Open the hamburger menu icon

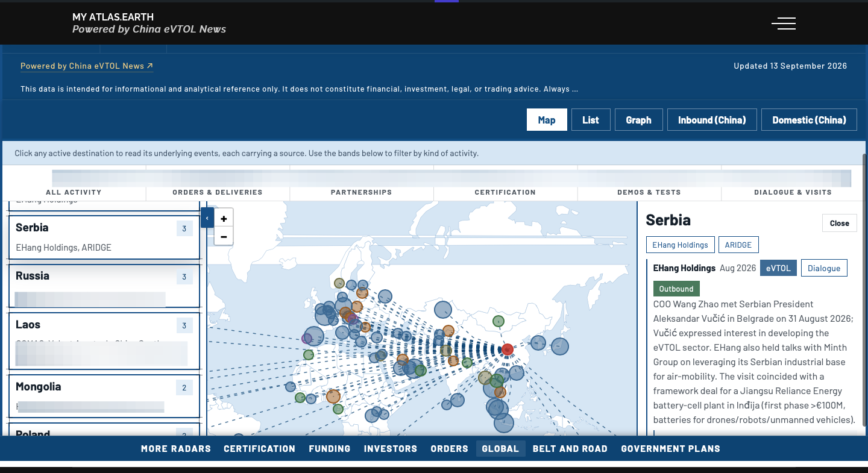(784, 23)
